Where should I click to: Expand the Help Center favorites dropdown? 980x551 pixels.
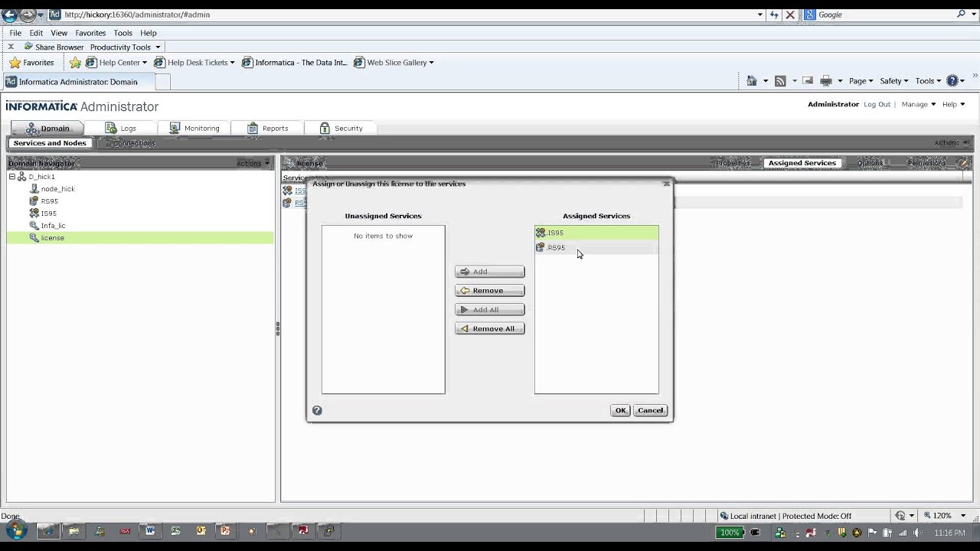pos(145,63)
